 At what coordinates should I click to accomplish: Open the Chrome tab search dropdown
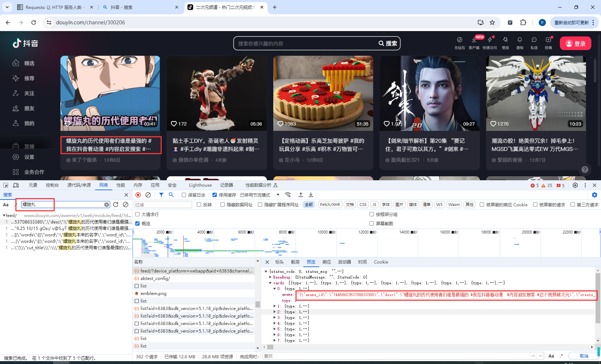pyautogui.click(x=7, y=7)
